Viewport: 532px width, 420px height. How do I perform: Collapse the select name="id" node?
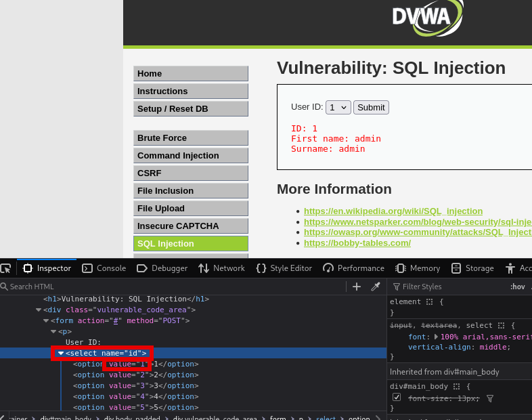coord(61,353)
